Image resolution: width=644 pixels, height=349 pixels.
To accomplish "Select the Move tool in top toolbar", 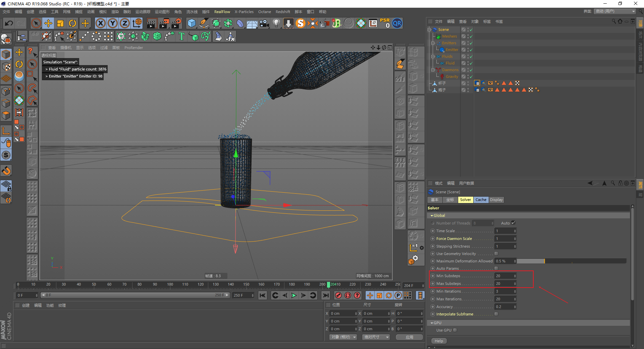I will (x=48, y=23).
